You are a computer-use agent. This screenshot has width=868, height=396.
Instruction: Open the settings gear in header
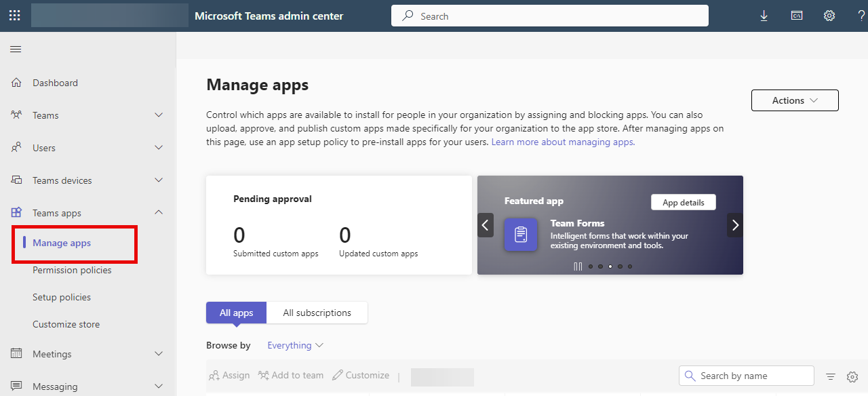click(x=829, y=16)
